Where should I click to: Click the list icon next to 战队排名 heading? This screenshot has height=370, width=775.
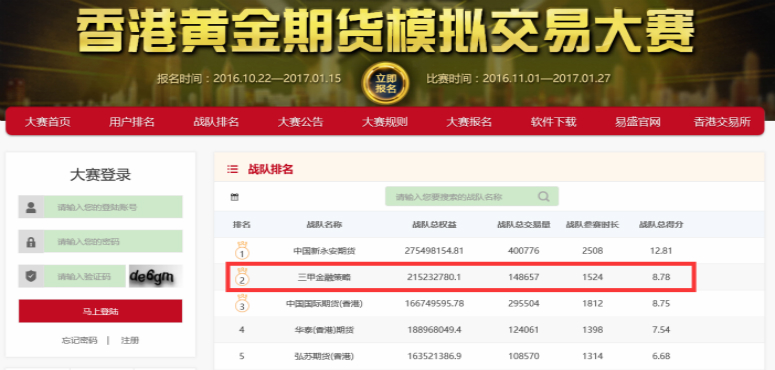pos(232,169)
